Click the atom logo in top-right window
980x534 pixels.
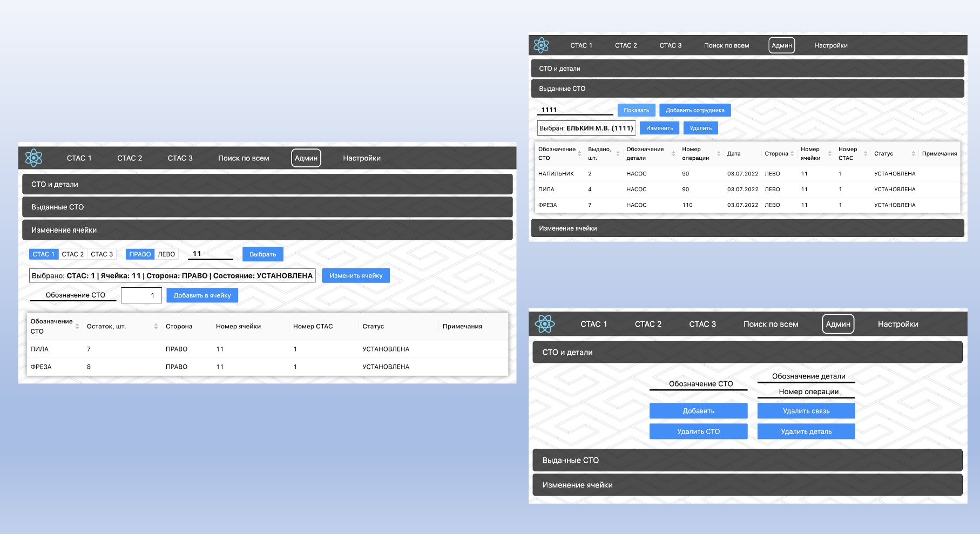[541, 45]
